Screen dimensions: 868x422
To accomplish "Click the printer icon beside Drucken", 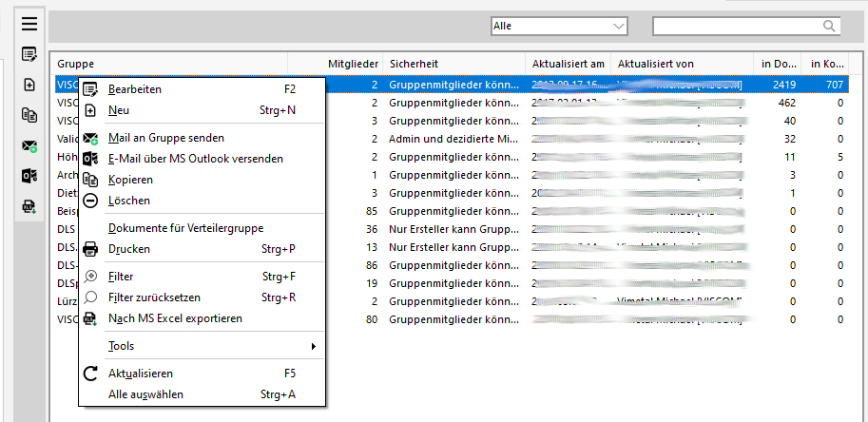I will coord(90,249).
